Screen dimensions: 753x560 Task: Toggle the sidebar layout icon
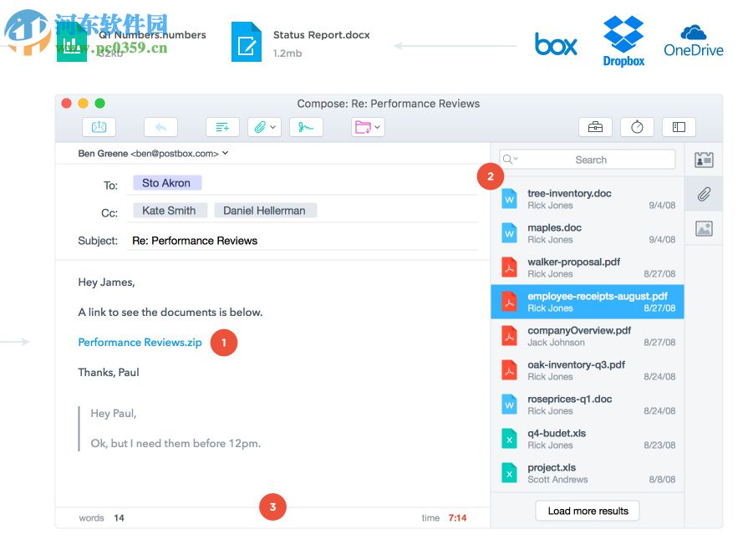(678, 126)
